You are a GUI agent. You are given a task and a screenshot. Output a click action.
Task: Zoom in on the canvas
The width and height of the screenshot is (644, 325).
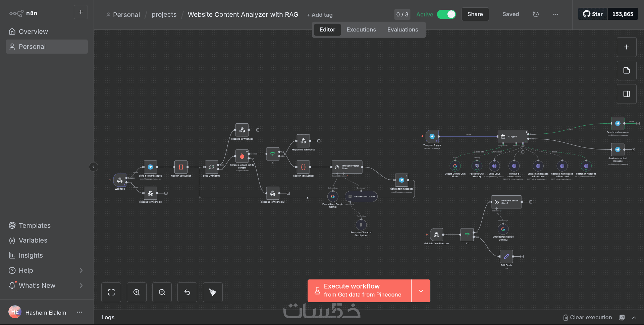[137, 292]
